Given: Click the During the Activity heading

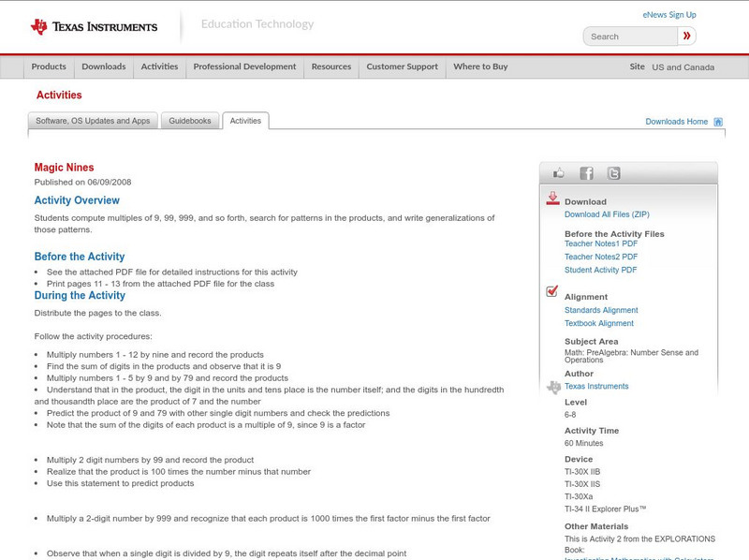Looking at the screenshot, I should (x=80, y=296).
